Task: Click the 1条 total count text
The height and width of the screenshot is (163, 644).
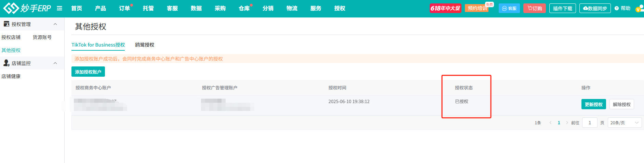Action: click(x=538, y=123)
